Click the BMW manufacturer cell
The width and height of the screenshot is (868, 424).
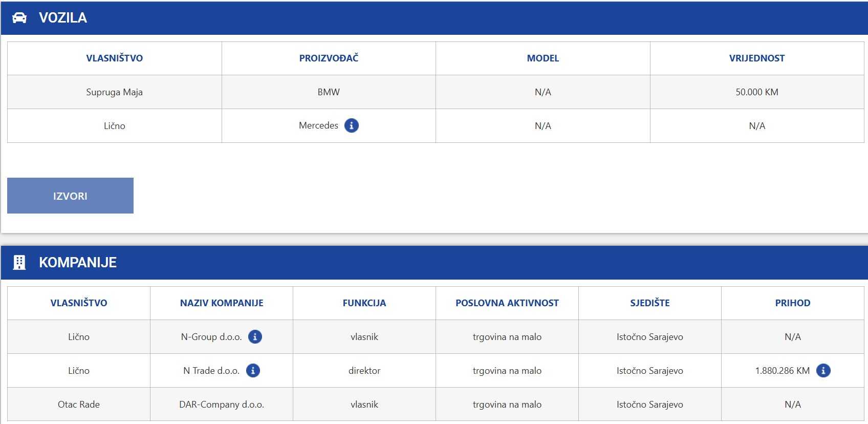point(329,92)
